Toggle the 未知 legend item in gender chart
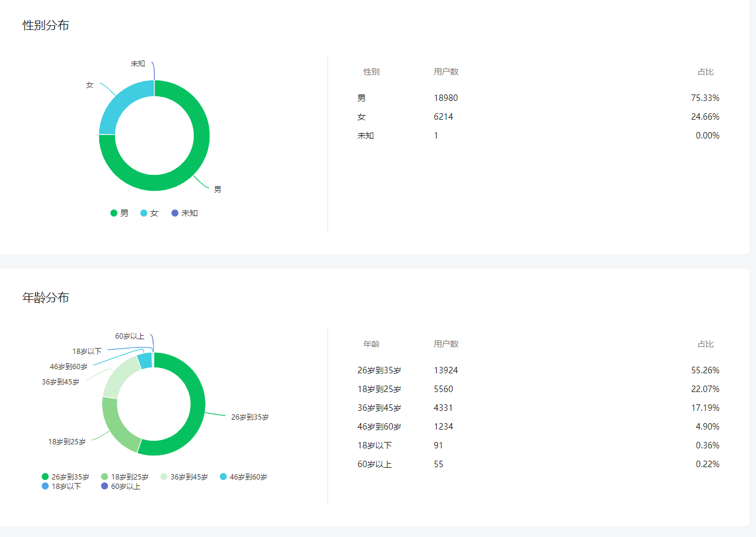This screenshot has width=756, height=537. [184, 213]
